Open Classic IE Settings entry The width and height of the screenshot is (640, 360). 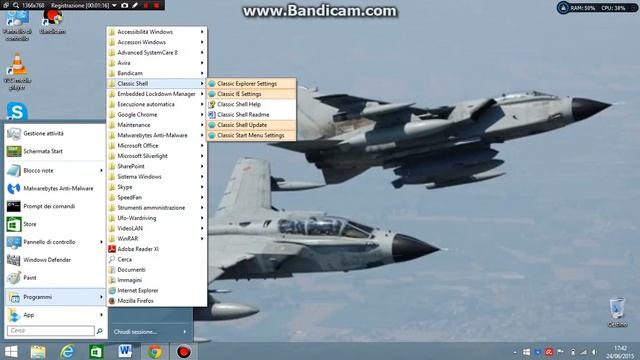[x=251, y=94]
